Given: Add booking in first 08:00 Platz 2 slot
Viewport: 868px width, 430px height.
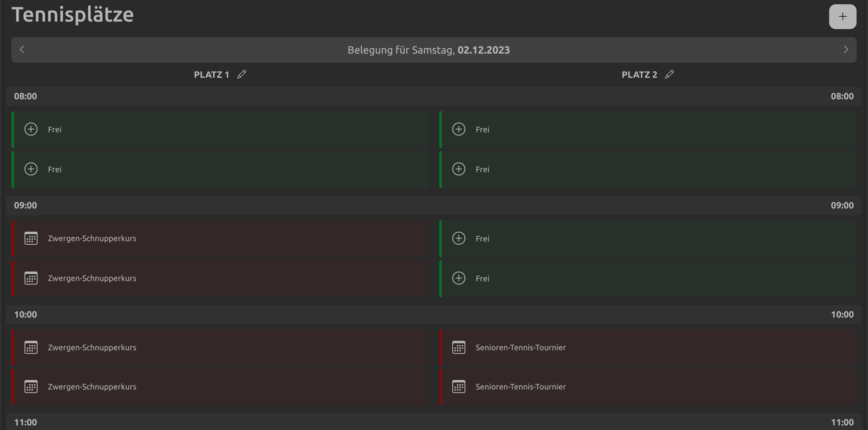Looking at the screenshot, I should point(458,129).
